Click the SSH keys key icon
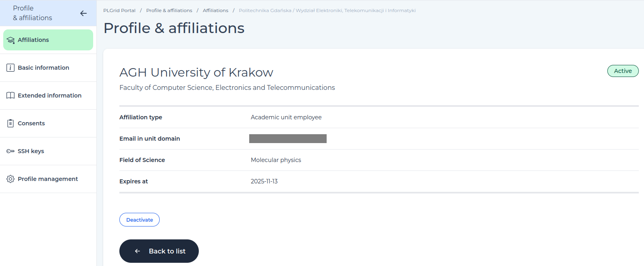The width and height of the screenshot is (644, 266). 10,151
